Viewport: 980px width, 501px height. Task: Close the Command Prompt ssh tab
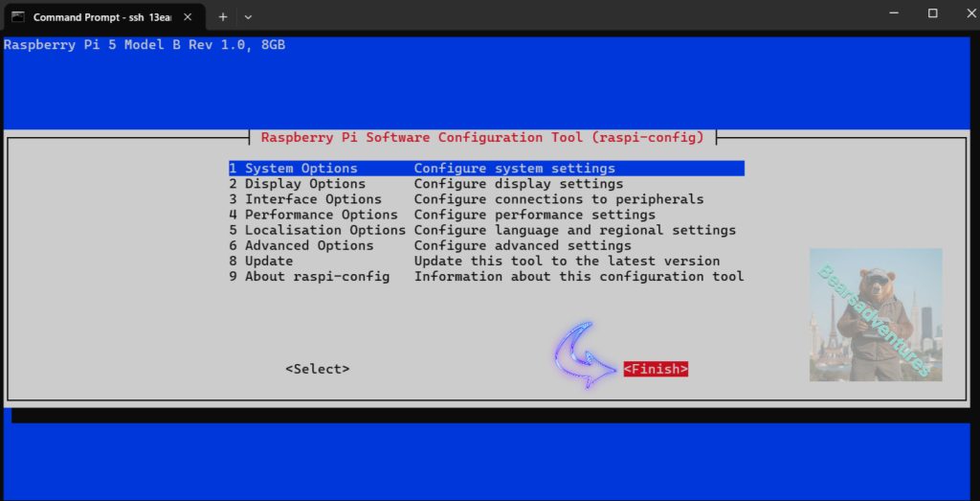188,17
